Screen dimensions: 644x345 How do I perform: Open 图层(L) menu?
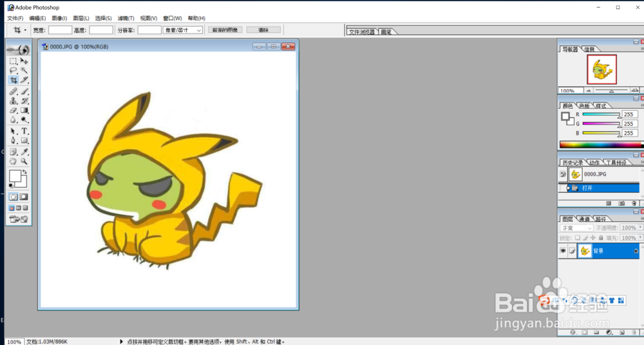[81, 18]
